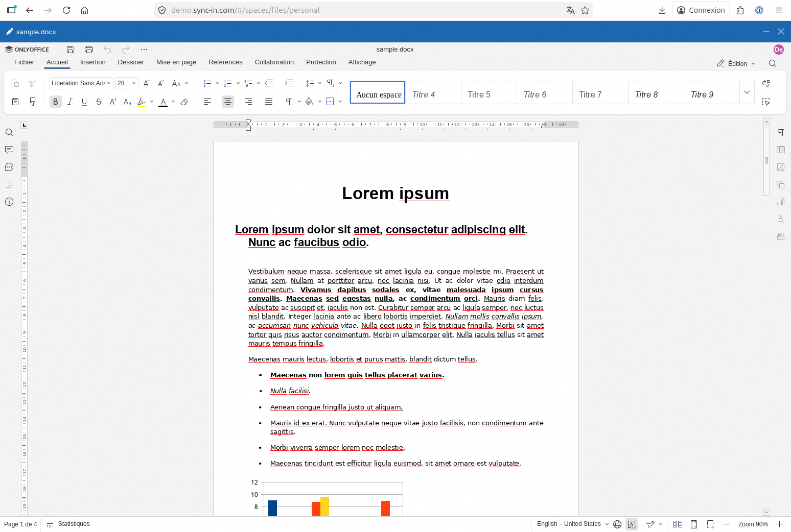Paste from clipboard icon

[15, 102]
